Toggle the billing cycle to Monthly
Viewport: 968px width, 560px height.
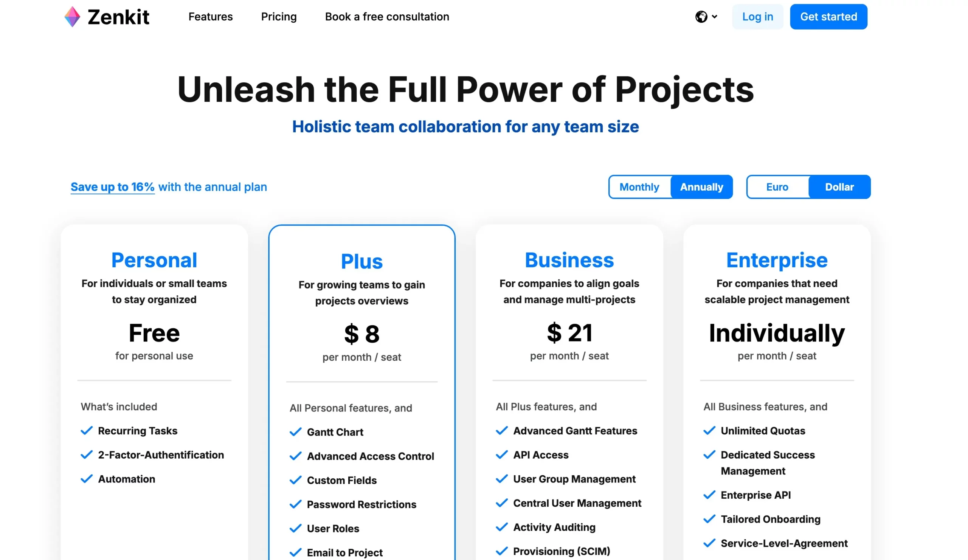[639, 186]
